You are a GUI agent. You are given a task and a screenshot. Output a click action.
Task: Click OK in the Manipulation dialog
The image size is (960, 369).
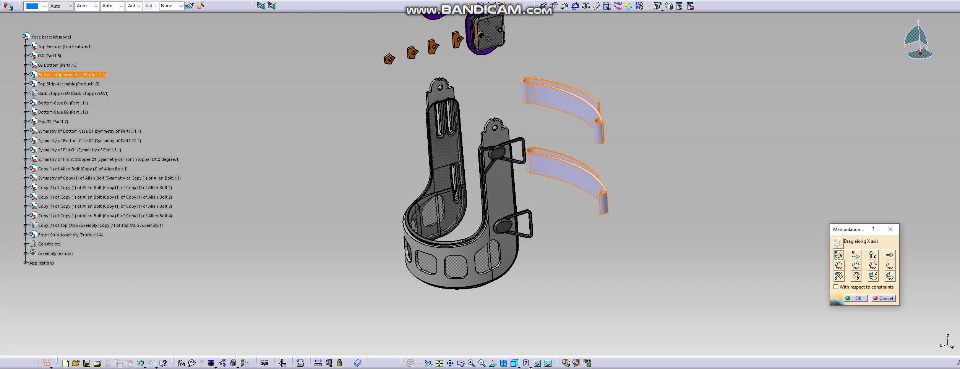[855, 298]
